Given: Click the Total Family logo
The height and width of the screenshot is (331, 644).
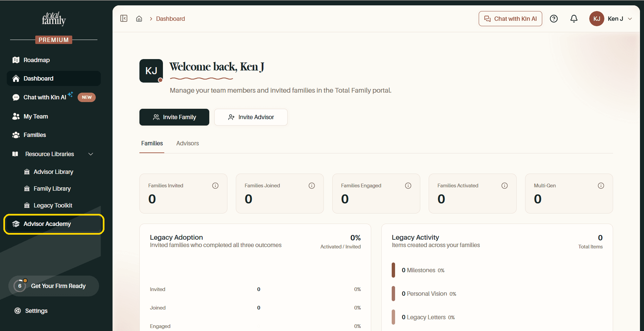Looking at the screenshot, I should point(54,19).
